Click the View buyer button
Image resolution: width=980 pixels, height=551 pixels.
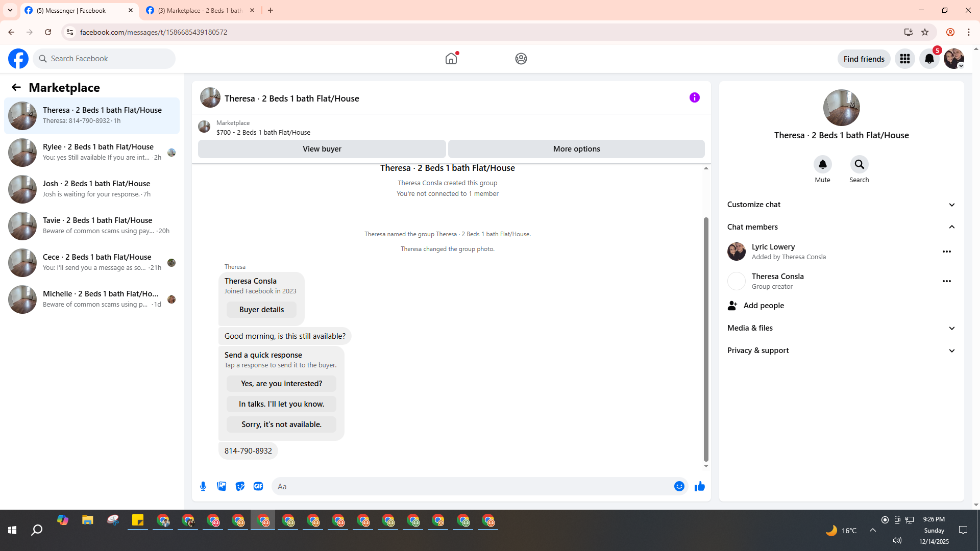pos(322,149)
